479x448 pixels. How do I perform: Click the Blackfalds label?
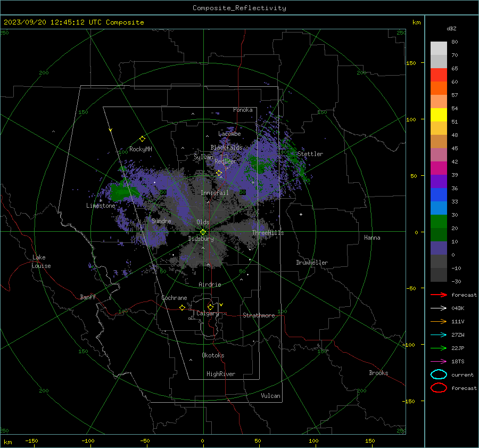(226, 148)
